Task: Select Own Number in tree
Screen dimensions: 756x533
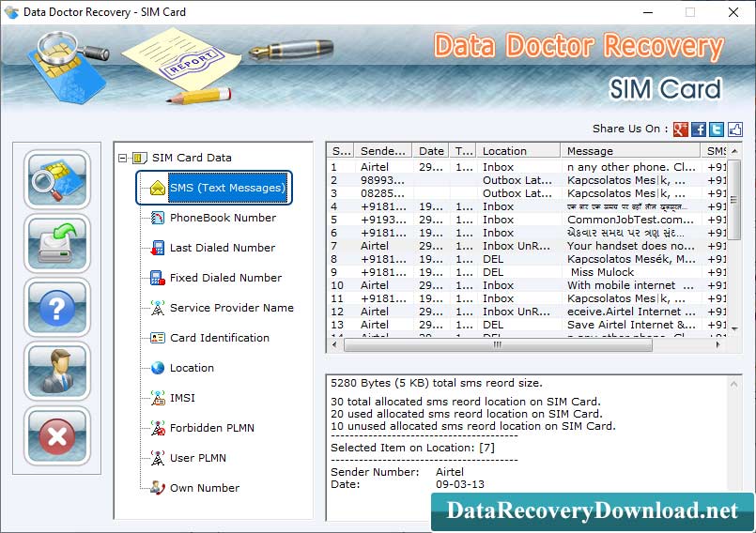Action: point(205,488)
